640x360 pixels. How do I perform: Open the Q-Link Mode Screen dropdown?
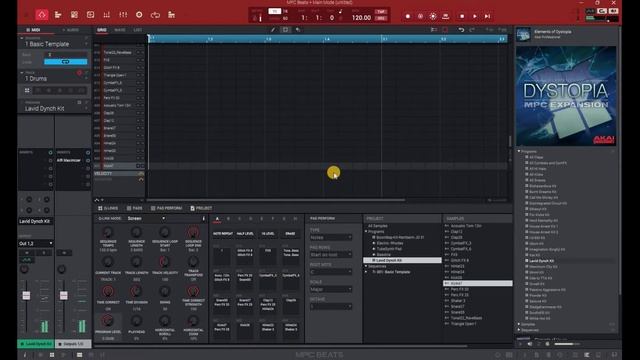[146, 218]
